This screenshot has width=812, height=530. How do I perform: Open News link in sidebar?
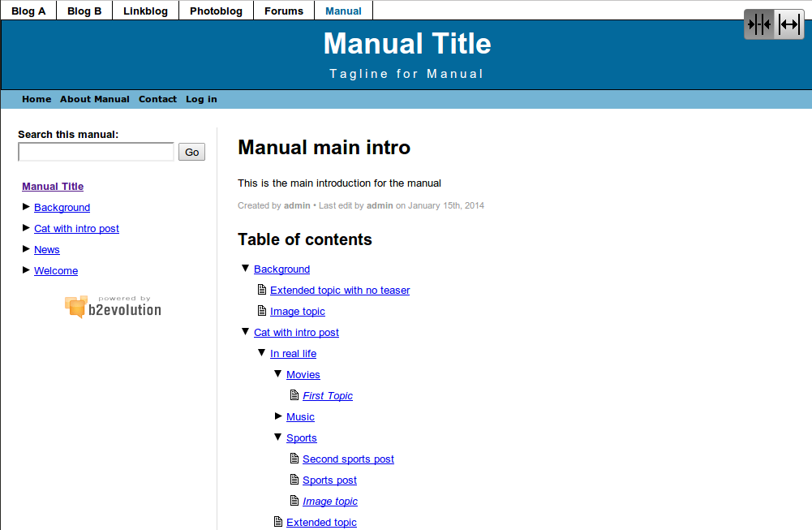46,250
